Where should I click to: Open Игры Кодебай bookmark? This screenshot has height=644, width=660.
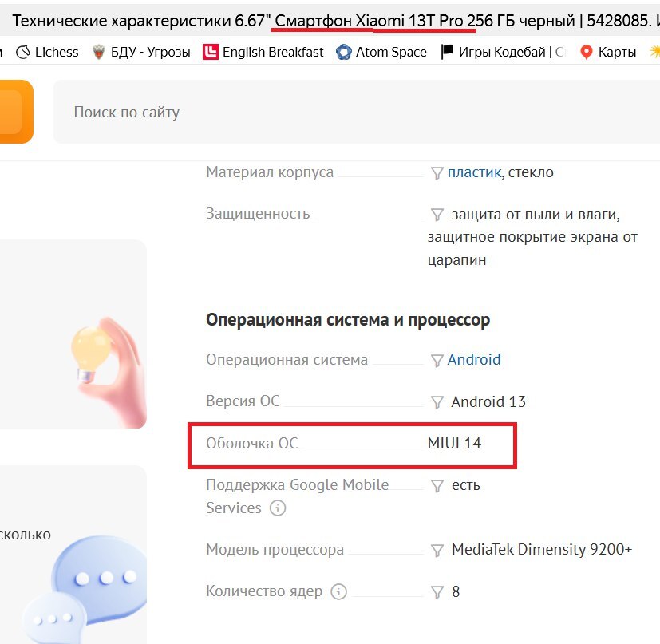coord(502,52)
